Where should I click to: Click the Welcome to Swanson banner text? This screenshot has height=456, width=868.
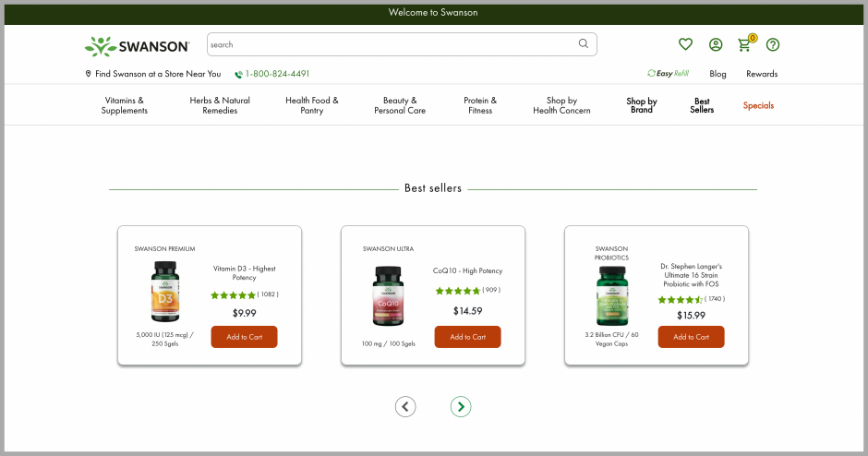point(433,12)
